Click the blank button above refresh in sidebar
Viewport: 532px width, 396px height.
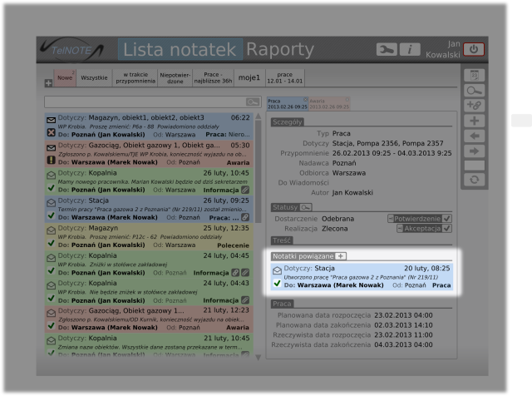coord(475,166)
